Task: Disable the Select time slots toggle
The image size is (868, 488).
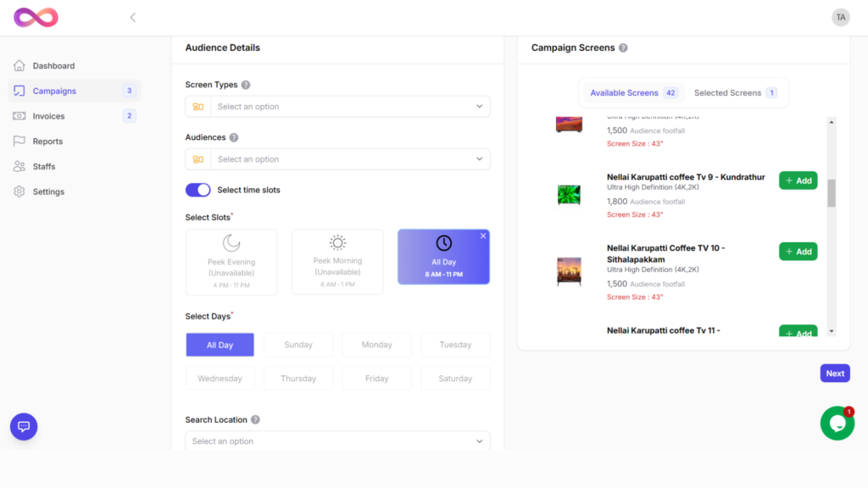Action: [x=198, y=190]
